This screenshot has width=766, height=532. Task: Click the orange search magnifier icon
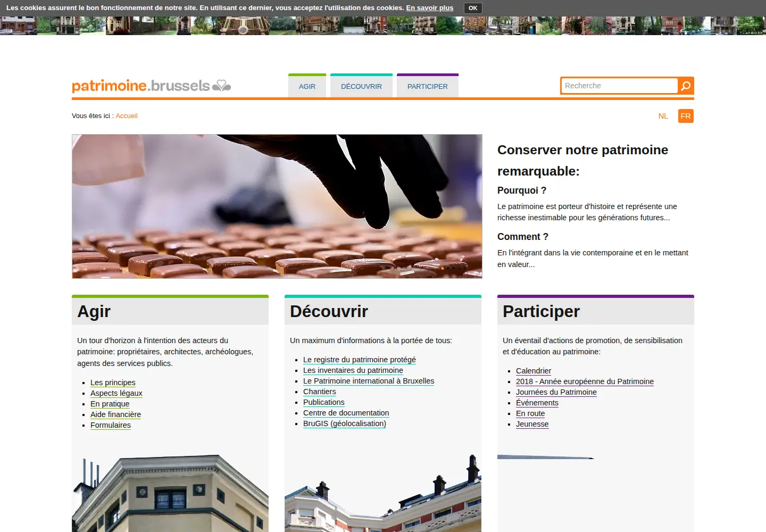(686, 86)
